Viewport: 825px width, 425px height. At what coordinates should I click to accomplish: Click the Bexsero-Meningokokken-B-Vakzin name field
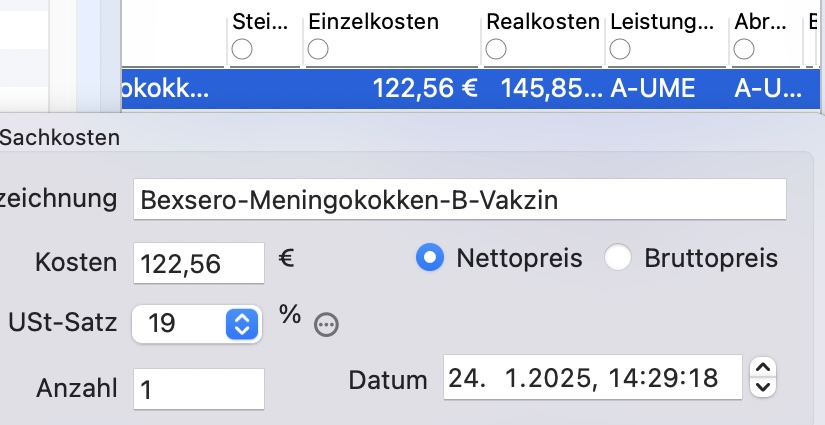coord(460,199)
